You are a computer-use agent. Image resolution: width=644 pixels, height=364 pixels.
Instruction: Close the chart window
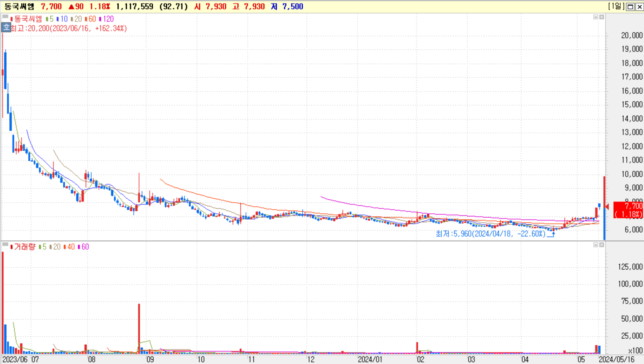point(639,7)
